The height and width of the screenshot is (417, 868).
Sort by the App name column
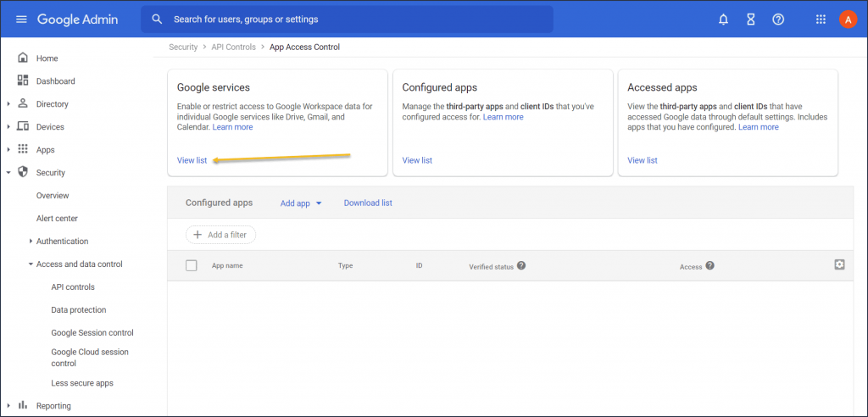[x=227, y=266]
